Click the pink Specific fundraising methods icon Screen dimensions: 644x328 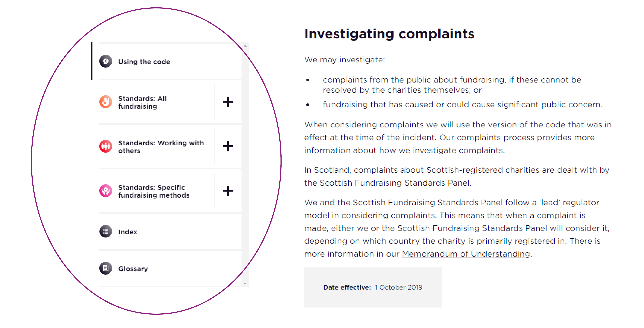pos(106,191)
